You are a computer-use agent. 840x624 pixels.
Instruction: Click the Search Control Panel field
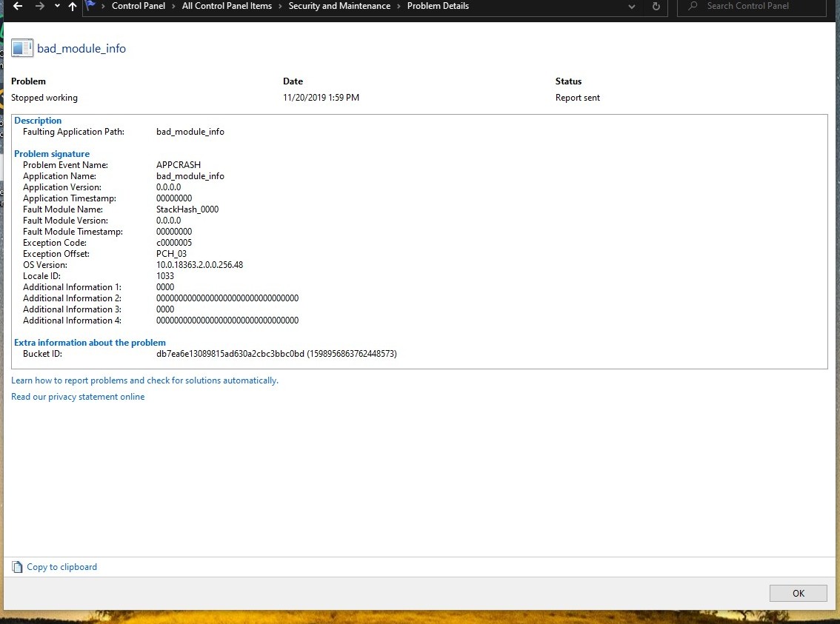(752, 7)
